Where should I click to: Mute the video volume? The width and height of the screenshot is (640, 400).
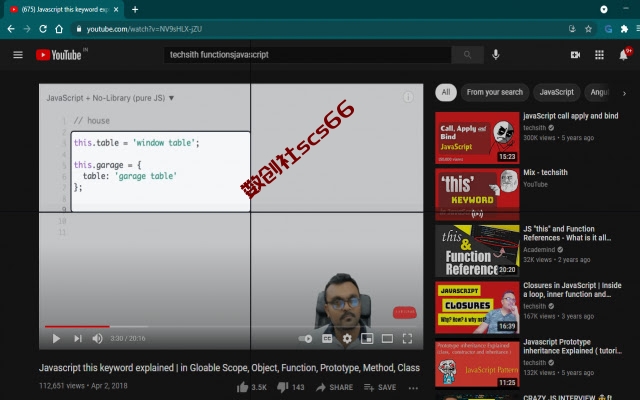[97, 338]
